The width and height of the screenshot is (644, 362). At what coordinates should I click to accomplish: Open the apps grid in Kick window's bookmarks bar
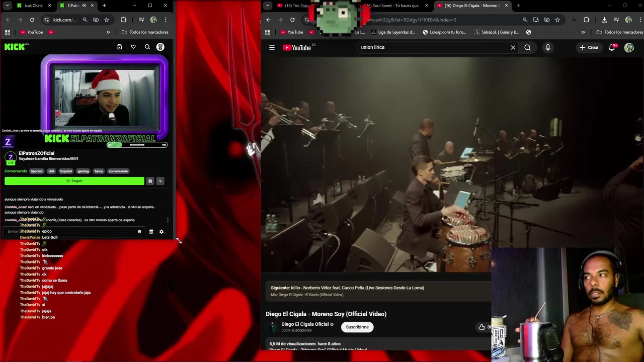(x=8, y=32)
